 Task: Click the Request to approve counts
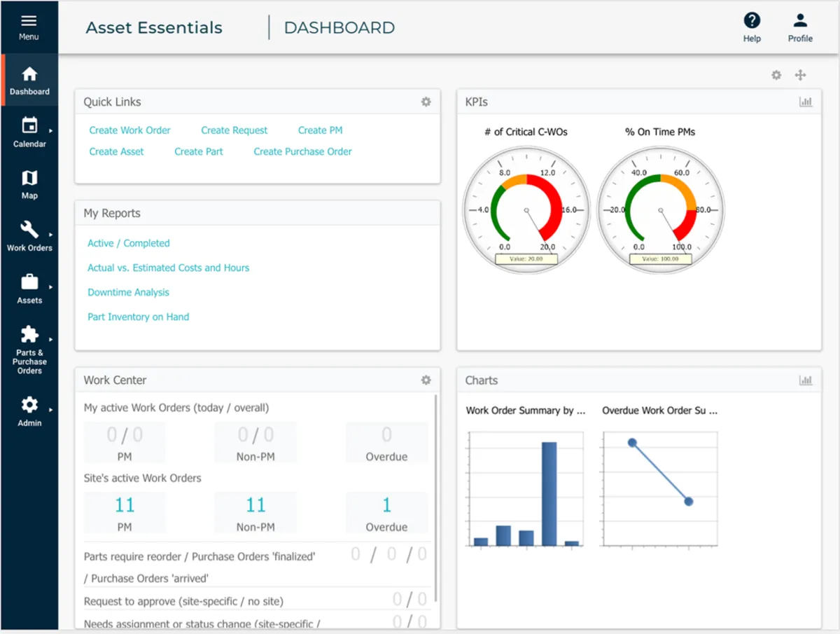409,599
